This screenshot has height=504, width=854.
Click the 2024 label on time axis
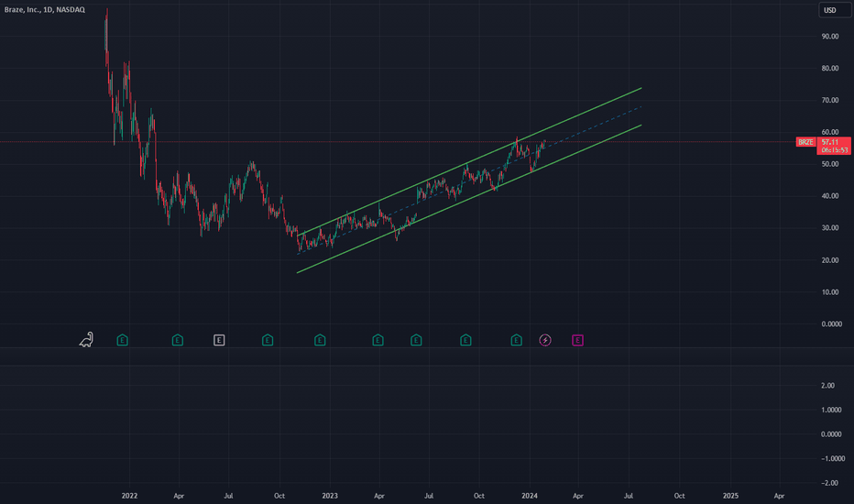point(530,496)
